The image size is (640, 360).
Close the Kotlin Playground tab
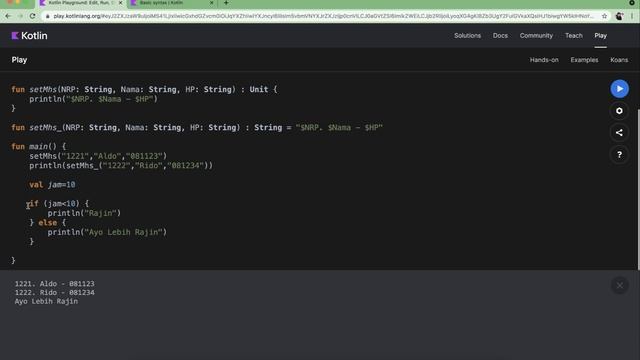coord(120,3)
